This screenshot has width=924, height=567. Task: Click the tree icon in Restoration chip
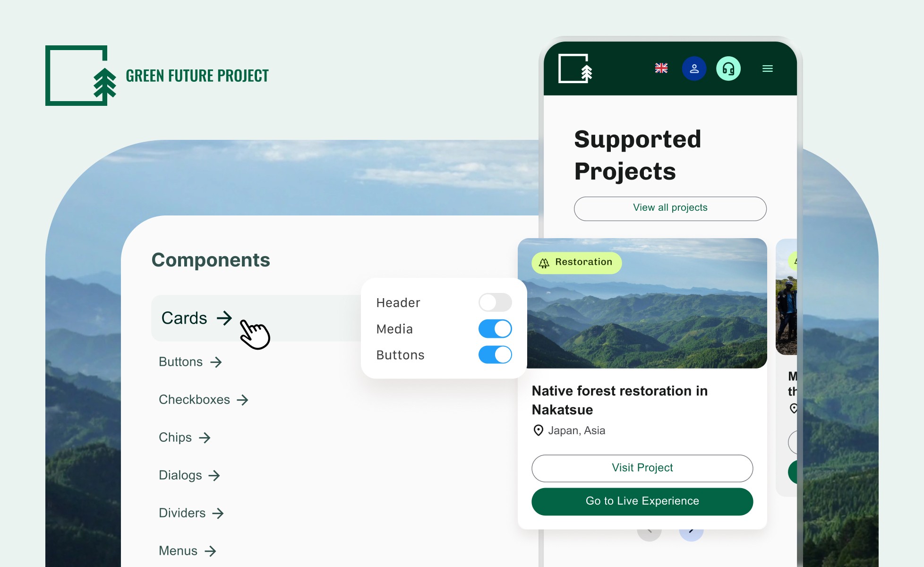click(x=544, y=263)
